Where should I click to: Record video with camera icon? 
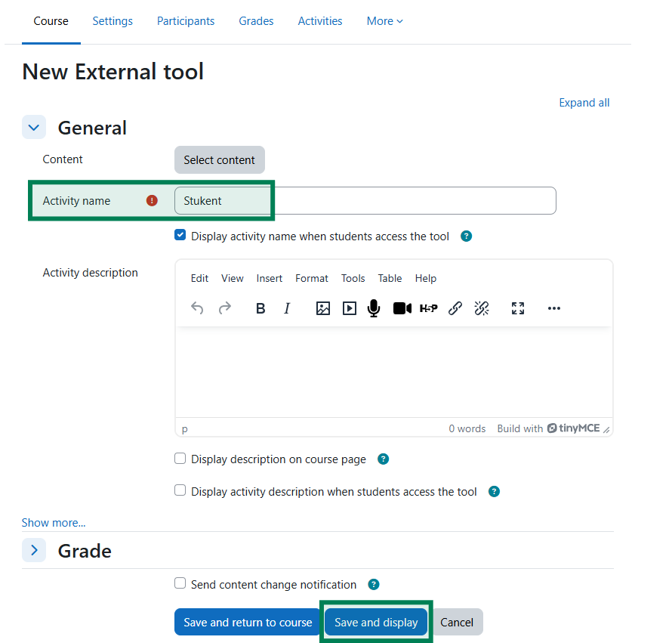pos(402,308)
